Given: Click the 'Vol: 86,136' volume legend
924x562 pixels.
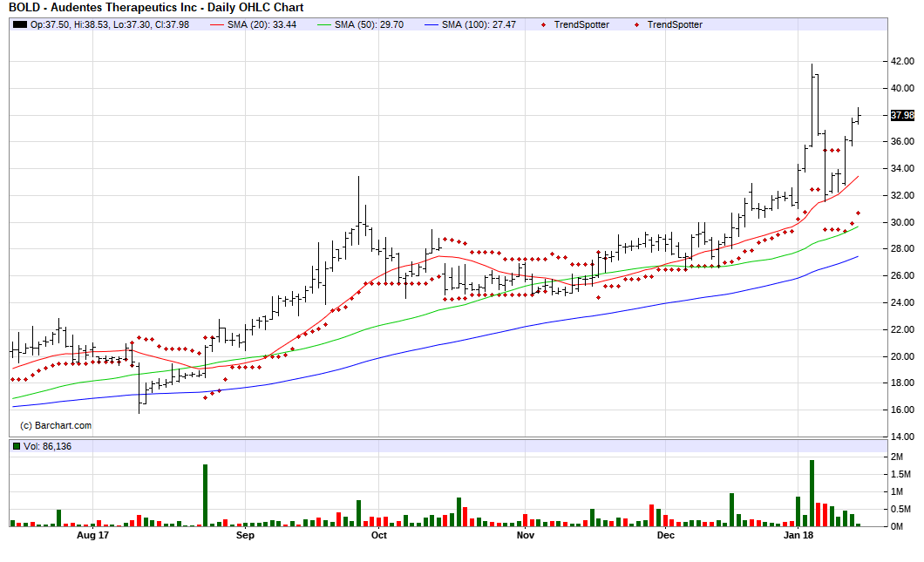Looking at the screenshot, I should click(x=47, y=446).
